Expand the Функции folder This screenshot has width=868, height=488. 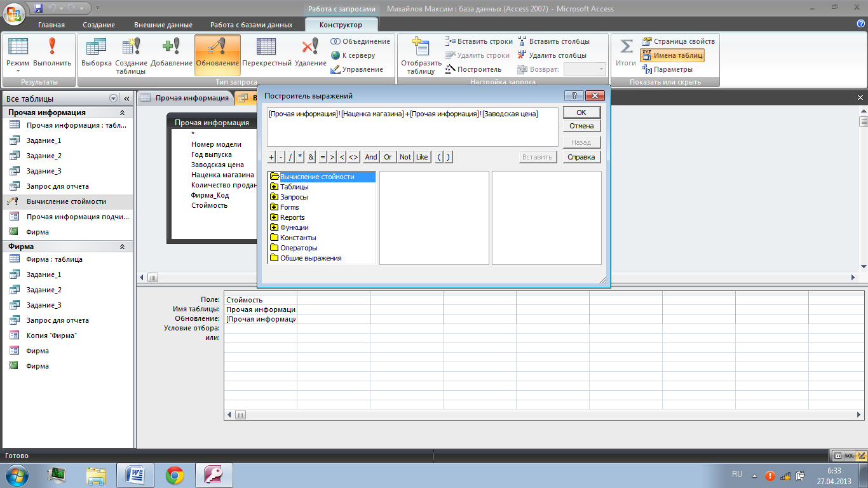click(274, 227)
